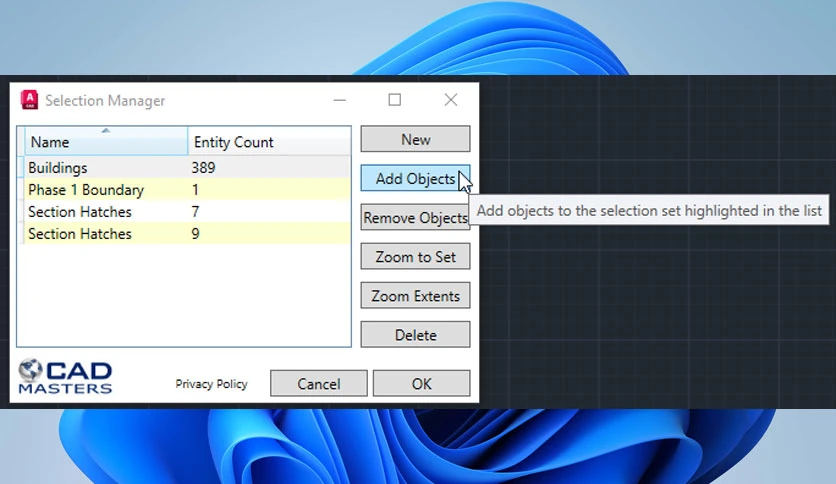Click the entity count 1 cell
836x484 pixels.
195,190
